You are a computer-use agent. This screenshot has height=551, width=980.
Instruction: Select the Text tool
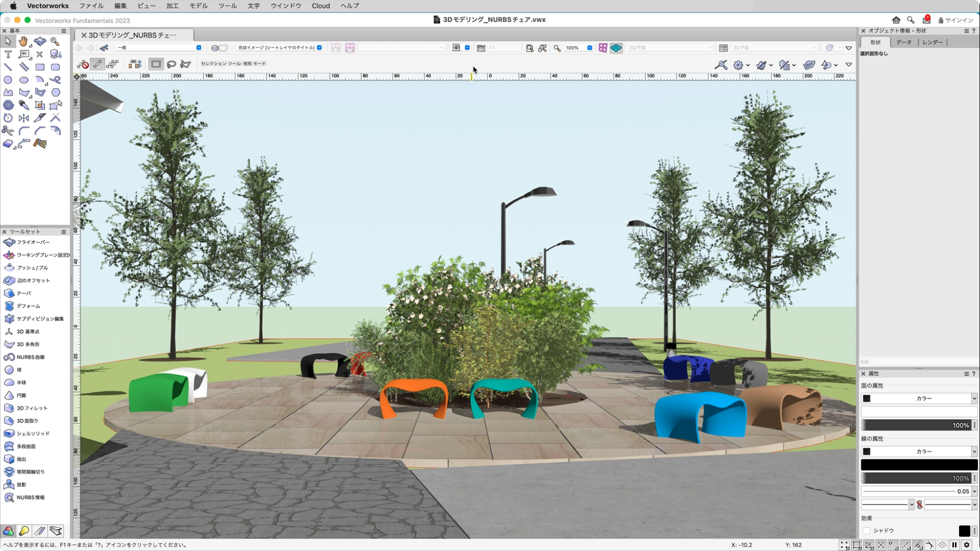click(x=8, y=54)
